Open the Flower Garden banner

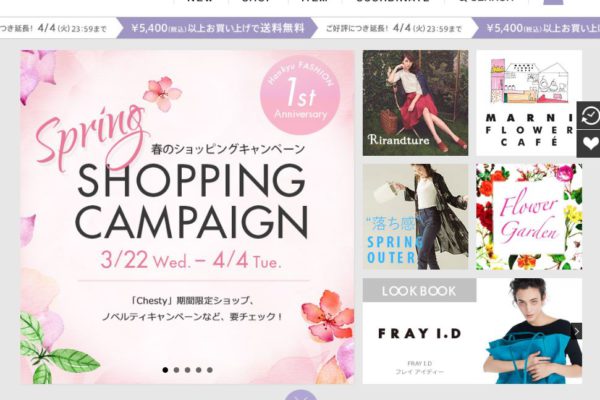point(529,217)
